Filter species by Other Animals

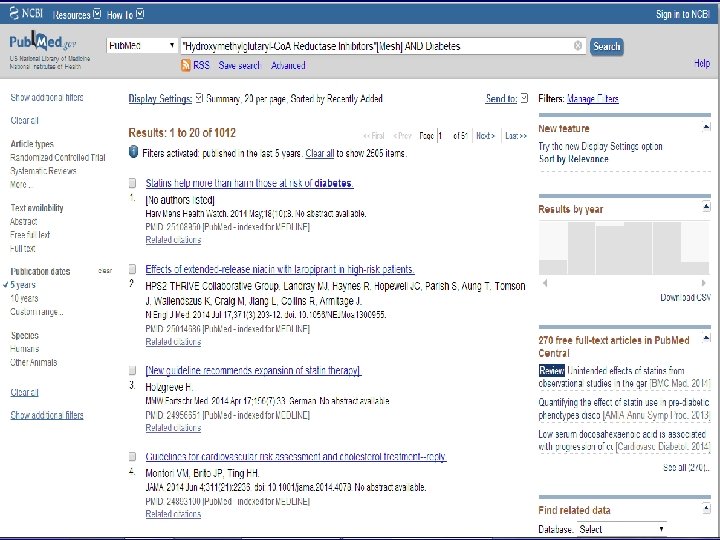pyautogui.click(x=34, y=362)
